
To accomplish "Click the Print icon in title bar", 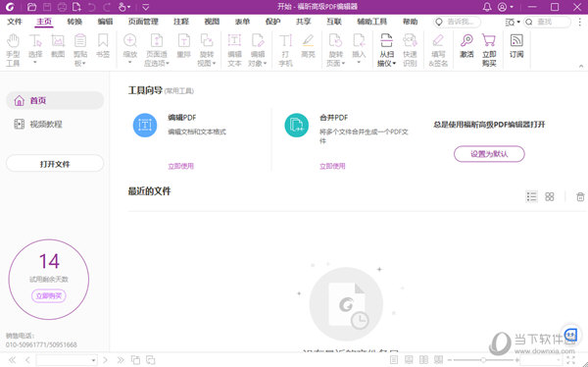I will [63, 7].
